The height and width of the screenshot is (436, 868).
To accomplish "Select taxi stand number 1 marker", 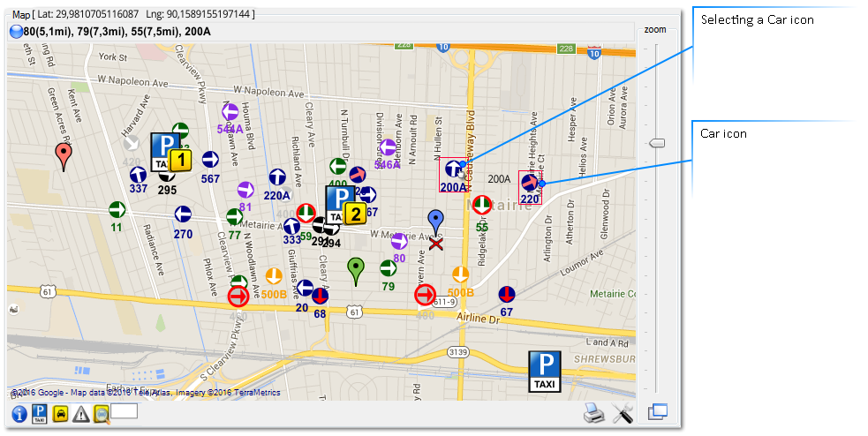I will tap(180, 161).
